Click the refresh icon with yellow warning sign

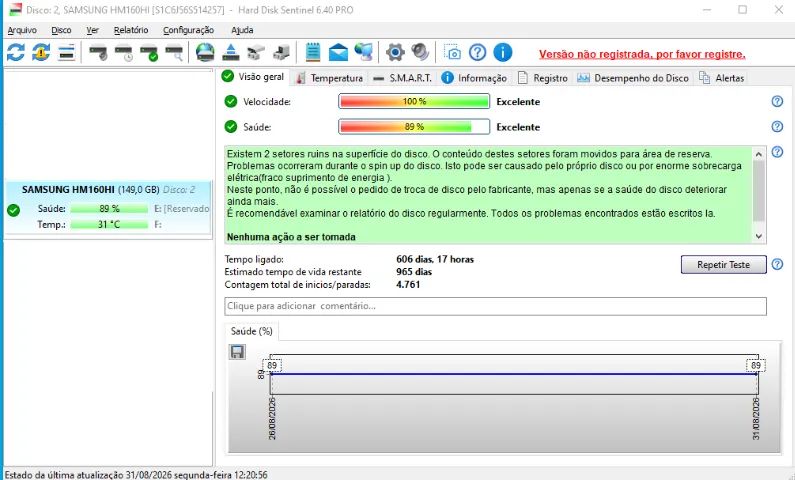tap(41, 52)
